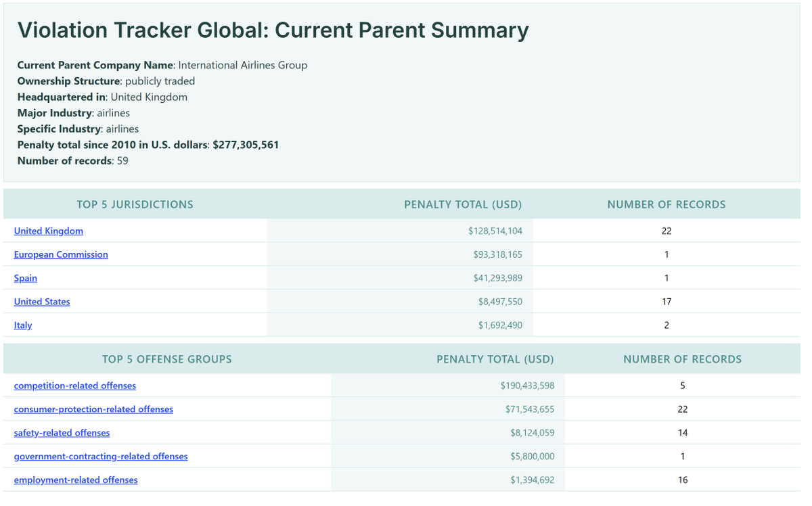
Task: Click the Italy record count 2
Action: pyautogui.click(x=667, y=325)
